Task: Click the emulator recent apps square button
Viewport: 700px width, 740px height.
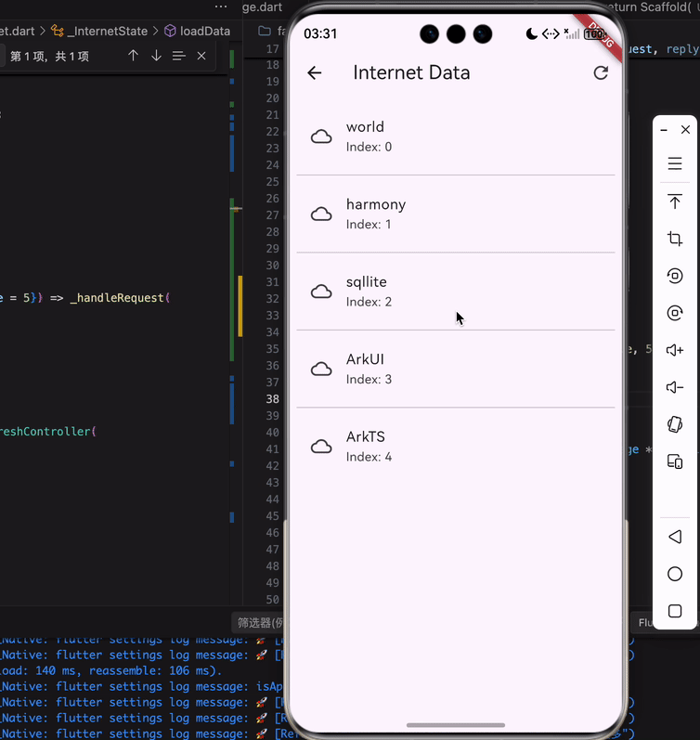Action: pyautogui.click(x=675, y=611)
